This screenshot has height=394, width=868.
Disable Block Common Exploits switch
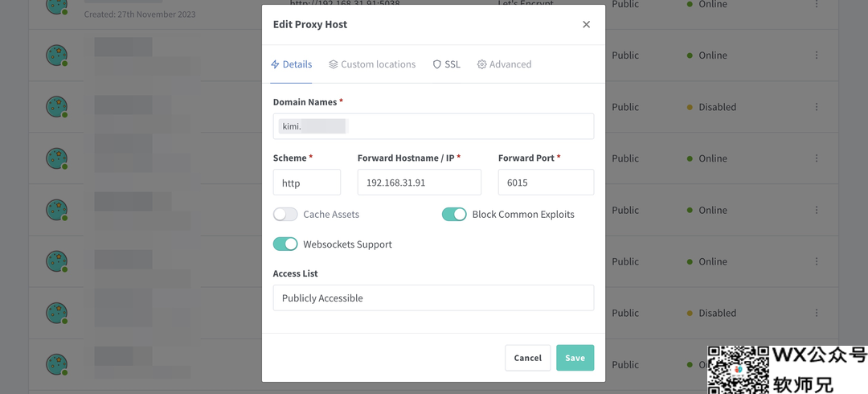coord(454,215)
